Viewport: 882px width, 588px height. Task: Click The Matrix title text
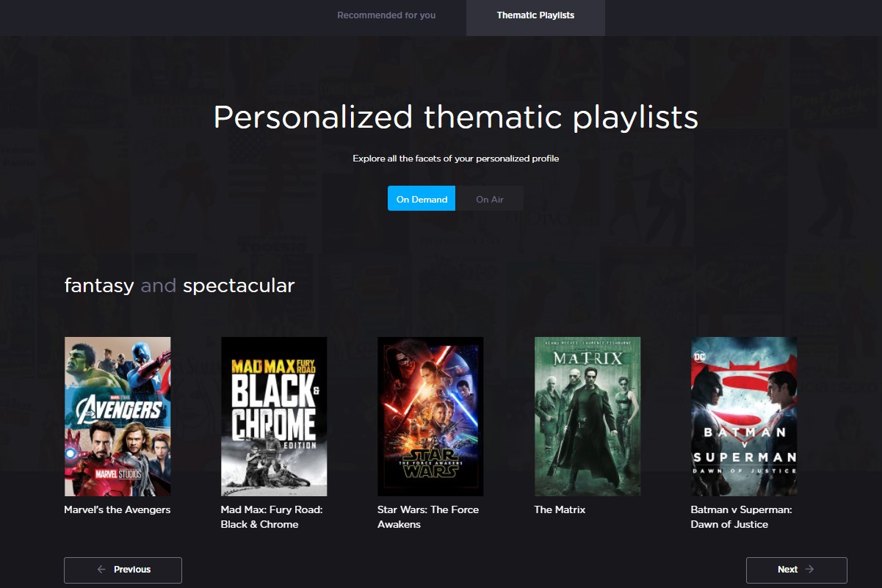point(560,510)
